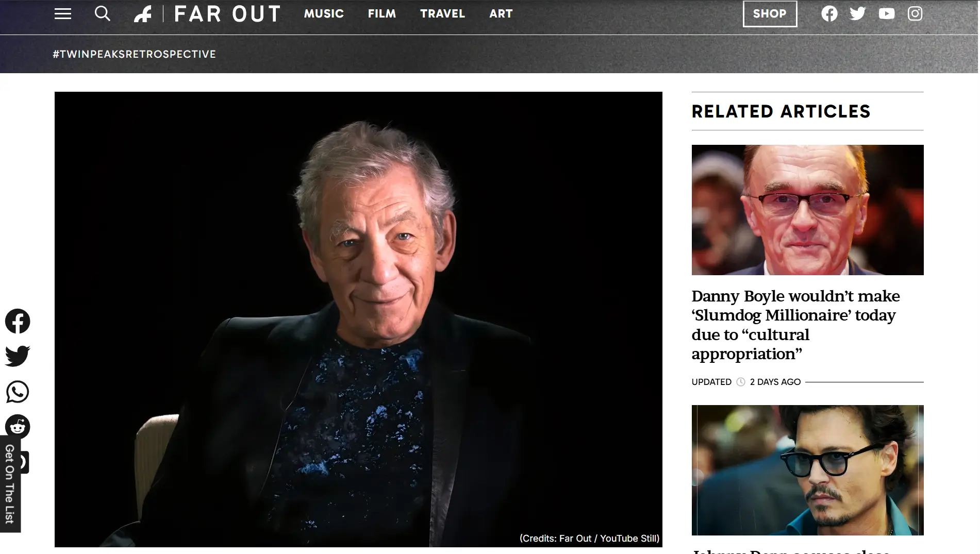This screenshot has width=980, height=554.
Task: Share article on WhatsApp
Action: [18, 392]
